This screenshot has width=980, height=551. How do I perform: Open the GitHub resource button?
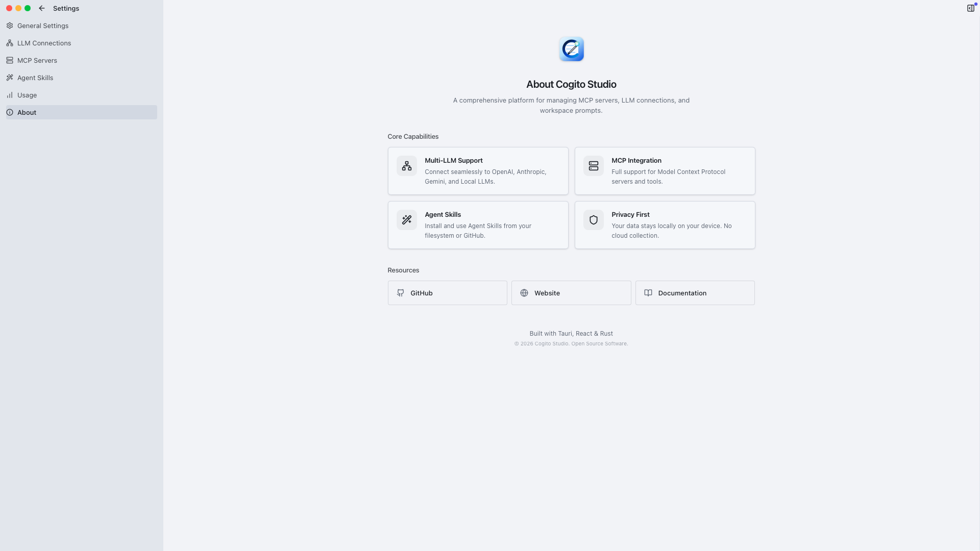click(448, 293)
